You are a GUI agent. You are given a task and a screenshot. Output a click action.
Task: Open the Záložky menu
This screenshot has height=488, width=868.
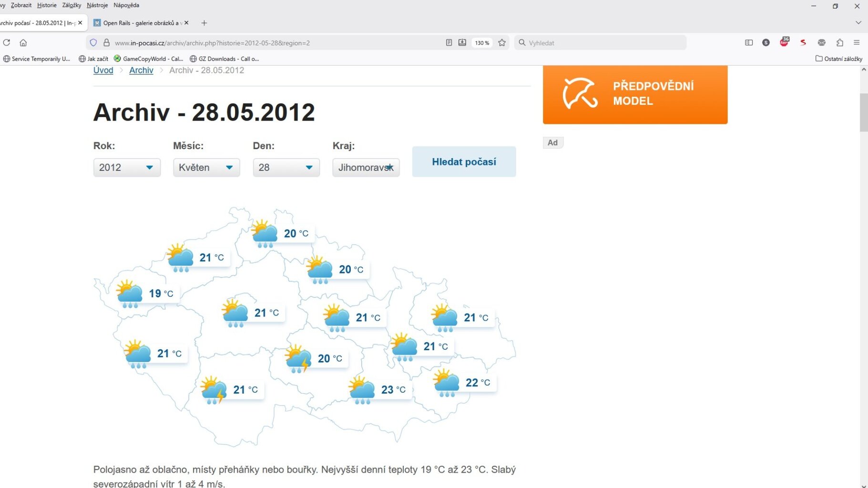(x=71, y=5)
